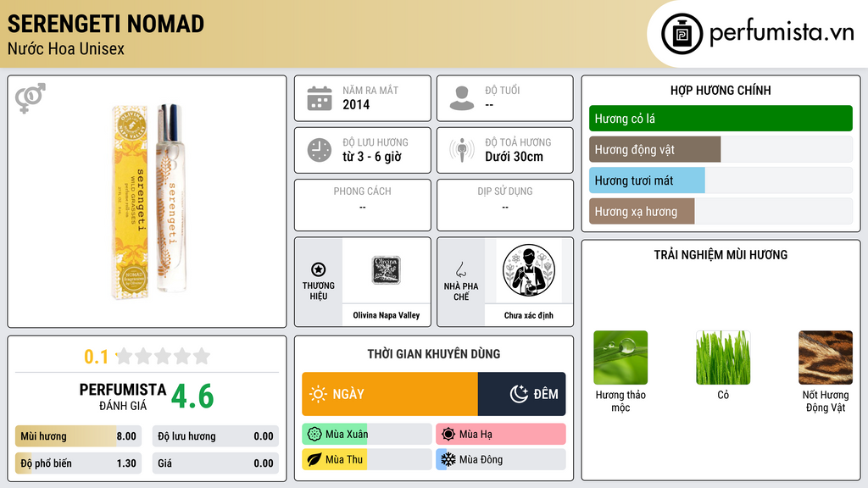This screenshot has height=488, width=868.
Task: Click the Phong cách card
Action: pos(363,205)
